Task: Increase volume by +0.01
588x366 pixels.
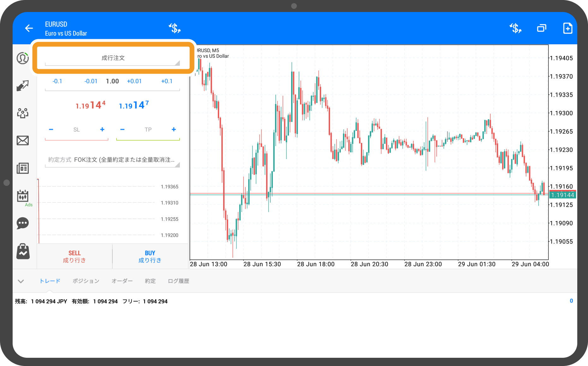Action: point(134,81)
